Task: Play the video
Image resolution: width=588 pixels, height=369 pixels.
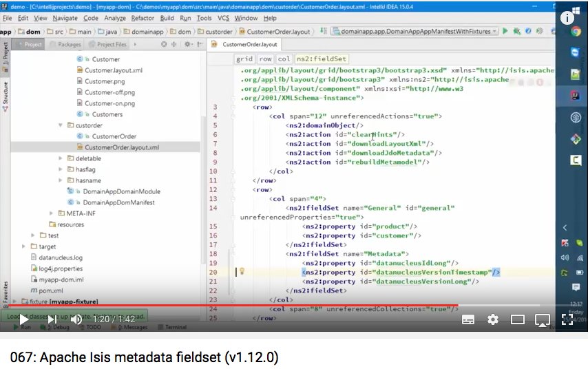Action: [23, 319]
